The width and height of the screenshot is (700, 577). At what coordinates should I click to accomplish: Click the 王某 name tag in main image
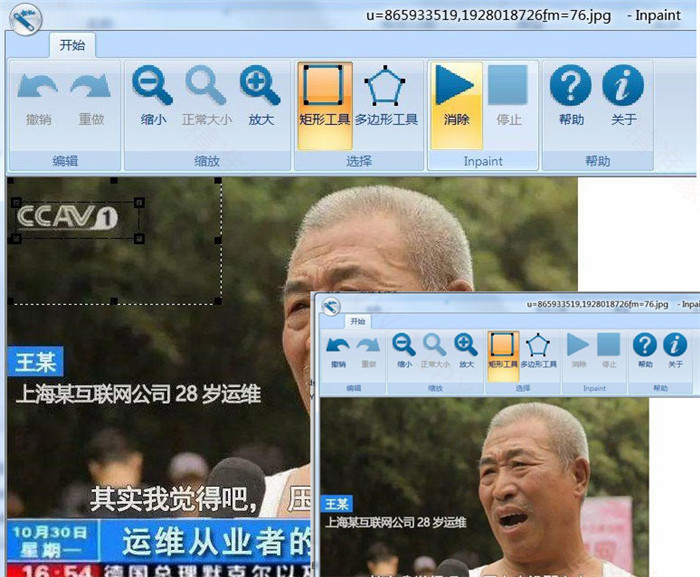point(35,362)
